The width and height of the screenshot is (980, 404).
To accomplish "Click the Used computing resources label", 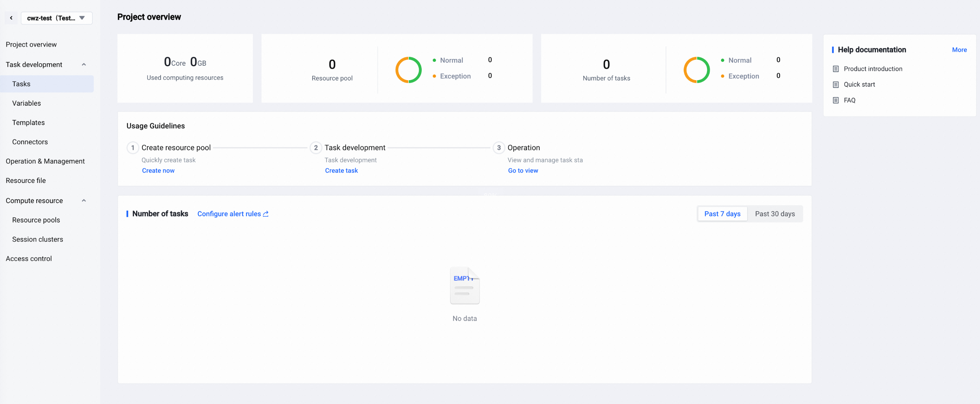I will click(x=185, y=78).
